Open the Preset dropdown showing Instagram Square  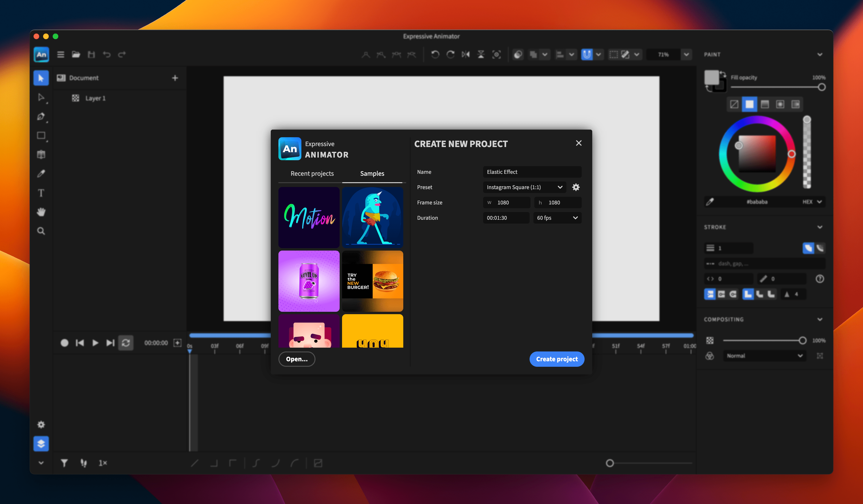(524, 187)
